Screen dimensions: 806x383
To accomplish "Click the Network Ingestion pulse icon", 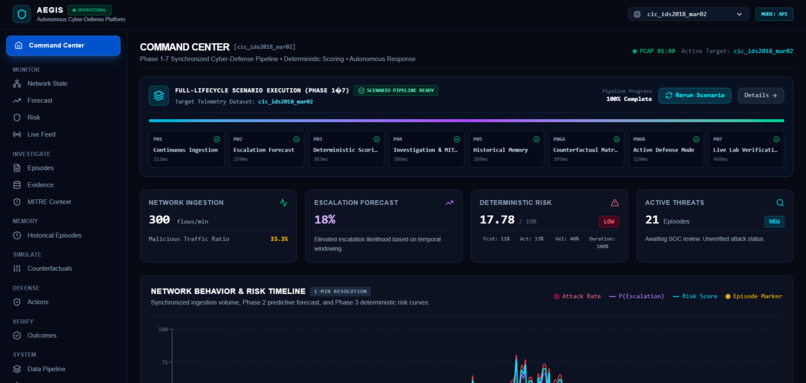I will pos(284,203).
